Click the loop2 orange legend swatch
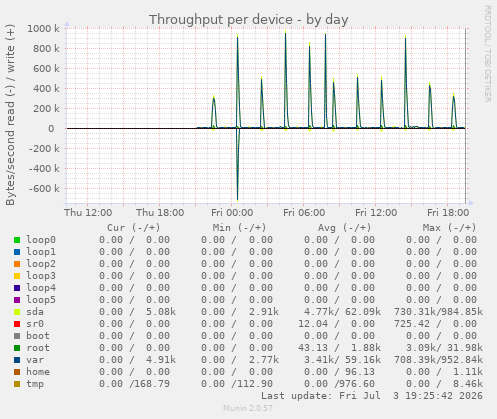The image size is (497, 419). point(17,264)
